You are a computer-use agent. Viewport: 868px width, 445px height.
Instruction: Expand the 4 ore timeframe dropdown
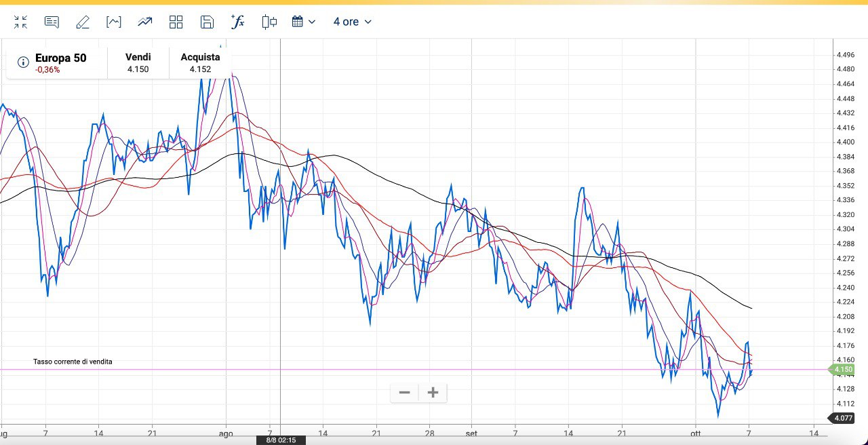click(352, 22)
